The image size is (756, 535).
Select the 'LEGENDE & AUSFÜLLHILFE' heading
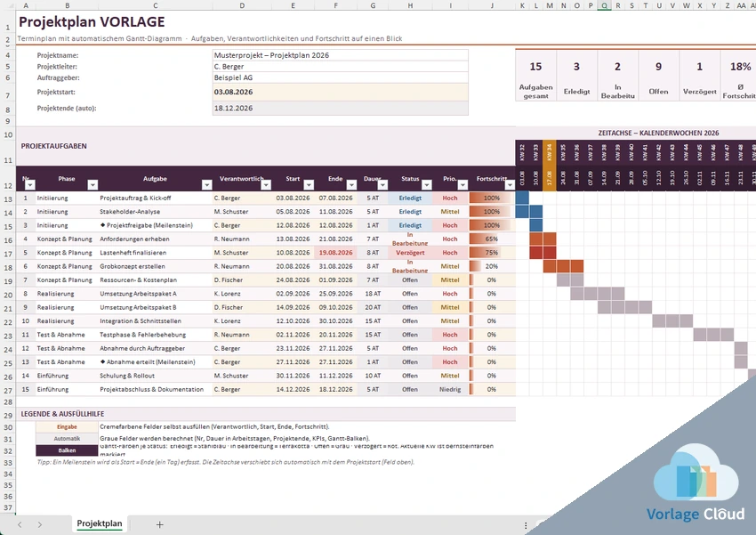(x=62, y=414)
